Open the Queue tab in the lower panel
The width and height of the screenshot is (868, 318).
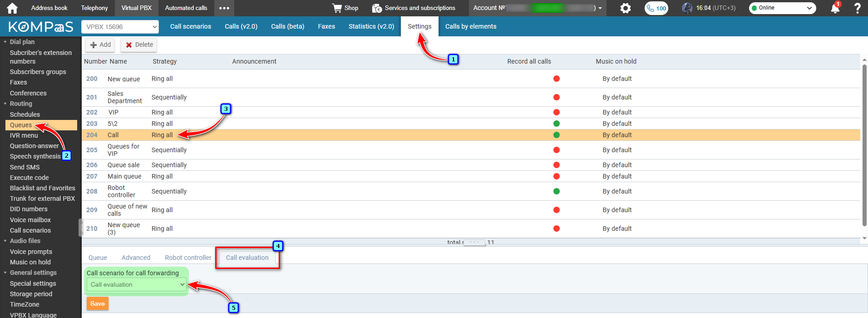(x=98, y=258)
